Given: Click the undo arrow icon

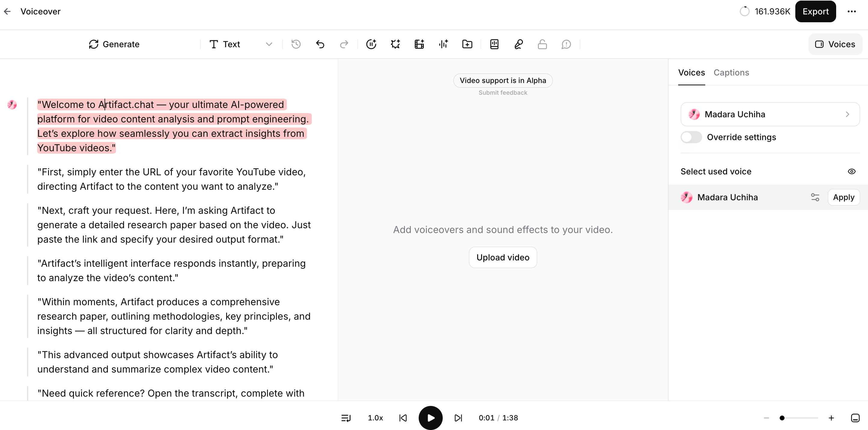Looking at the screenshot, I should point(320,44).
